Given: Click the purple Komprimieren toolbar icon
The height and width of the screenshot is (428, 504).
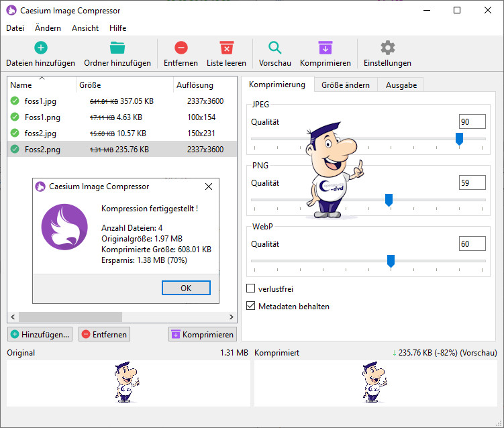Looking at the screenshot, I should pyautogui.click(x=325, y=48).
